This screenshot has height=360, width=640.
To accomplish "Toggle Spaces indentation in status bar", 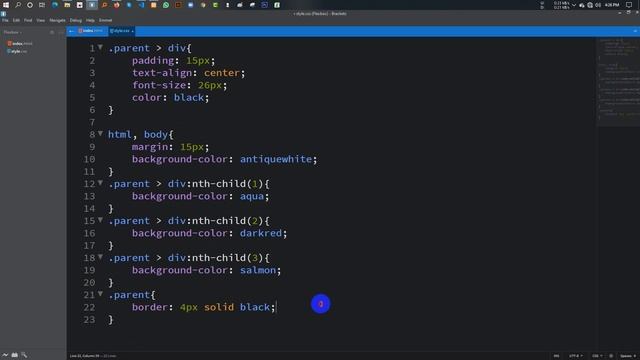I will pyautogui.click(x=627, y=356).
